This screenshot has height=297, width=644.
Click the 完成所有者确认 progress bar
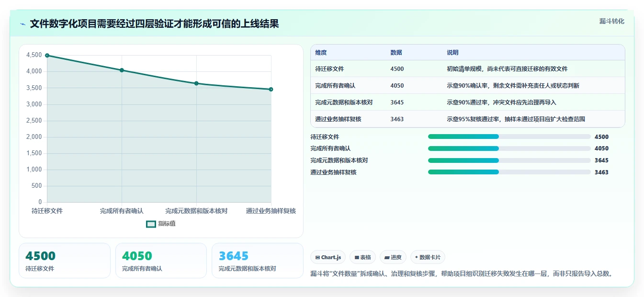point(509,148)
